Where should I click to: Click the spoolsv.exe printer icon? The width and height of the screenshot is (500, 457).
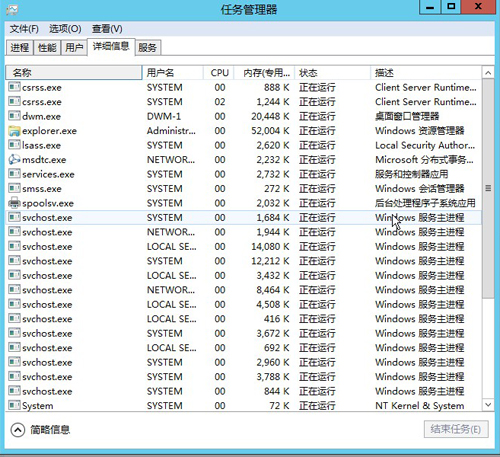click(x=14, y=203)
